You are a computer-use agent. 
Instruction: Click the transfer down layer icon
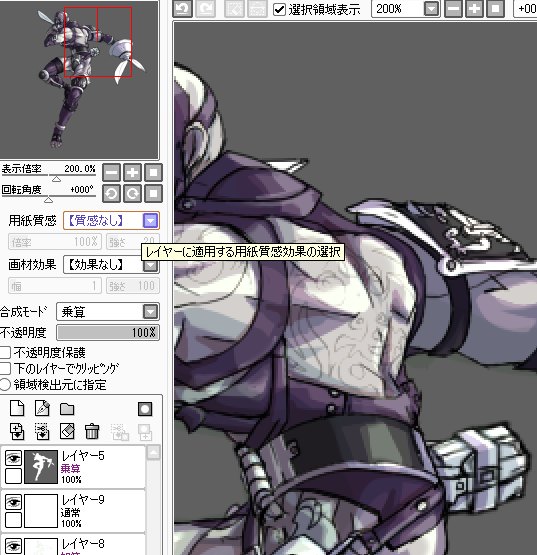pyautogui.click(x=17, y=431)
